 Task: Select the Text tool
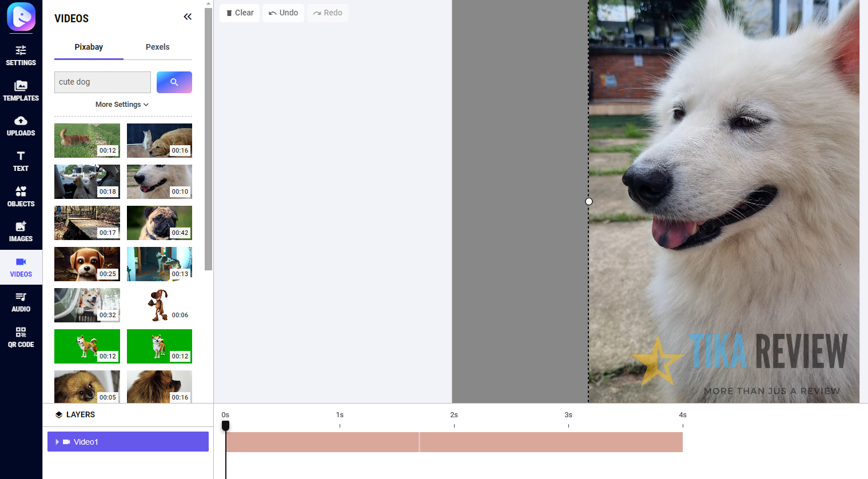tap(21, 161)
